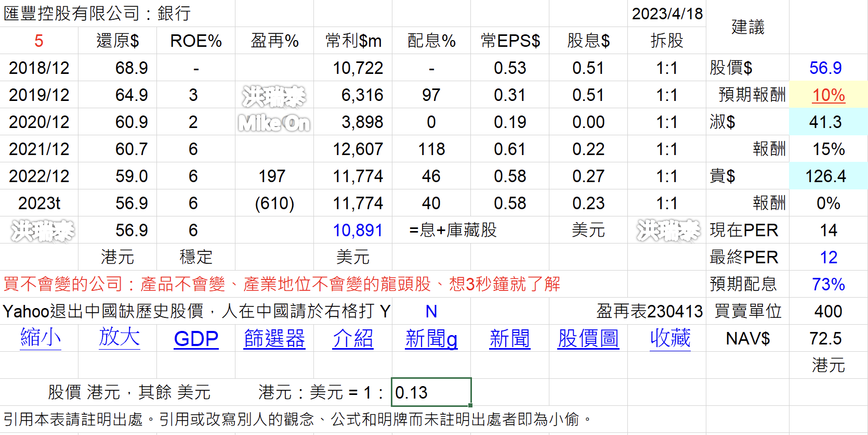The width and height of the screenshot is (868, 435).
Task: Click the 引用本表請註明出處 notice row
Action: [297, 419]
